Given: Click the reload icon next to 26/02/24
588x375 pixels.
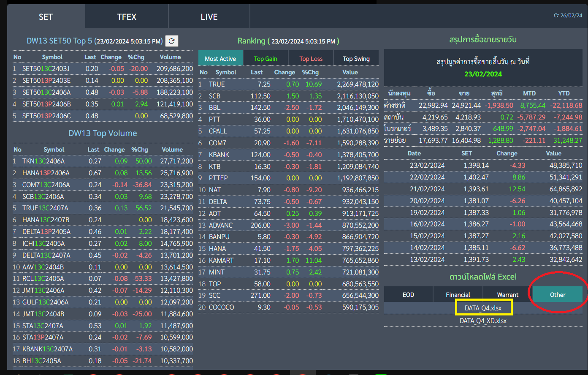Looking at the screenshot, I should coord(556,16).
